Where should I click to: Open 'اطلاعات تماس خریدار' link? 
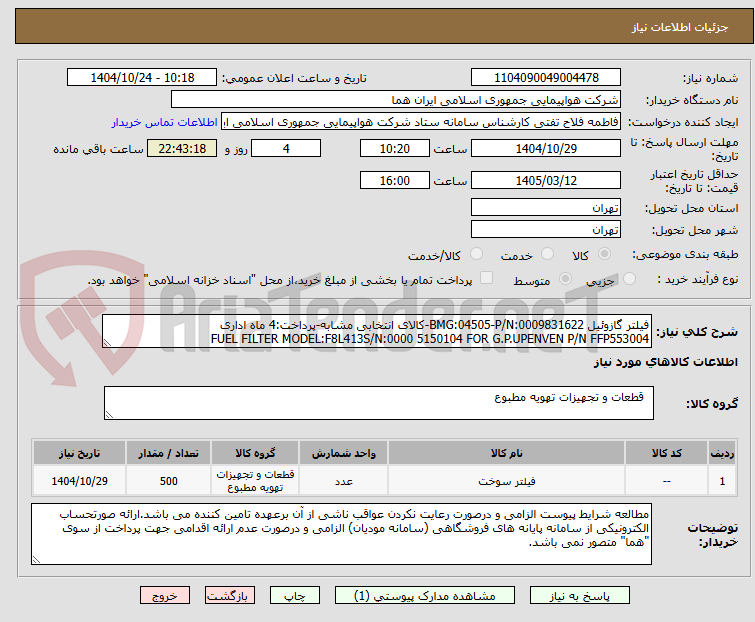point(165,122)
